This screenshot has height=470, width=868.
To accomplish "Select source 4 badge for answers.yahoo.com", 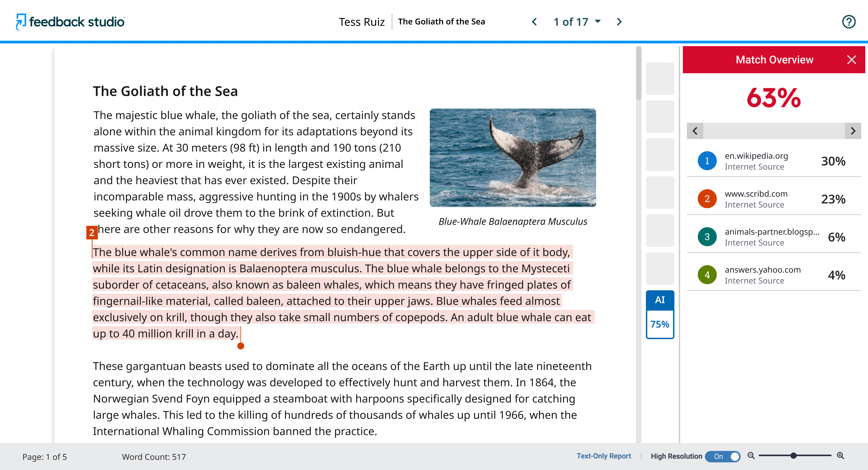I will [707, 275].
